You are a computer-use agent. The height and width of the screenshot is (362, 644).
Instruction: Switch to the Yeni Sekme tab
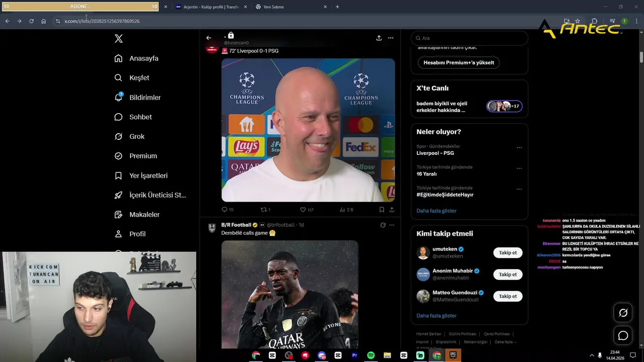291,7
